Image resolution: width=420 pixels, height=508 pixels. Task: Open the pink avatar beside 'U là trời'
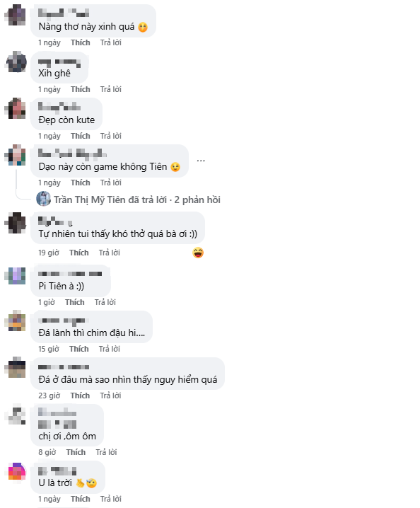[x=16, y=472]
